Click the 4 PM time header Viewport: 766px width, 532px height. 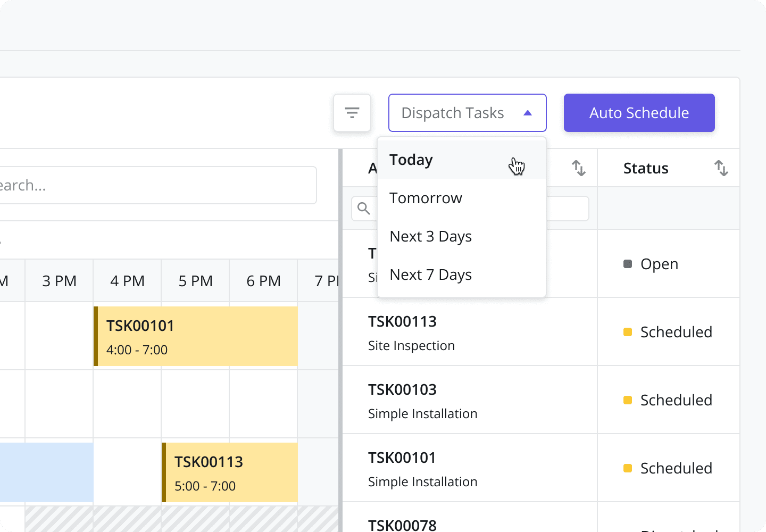click(x=127, y=281)
